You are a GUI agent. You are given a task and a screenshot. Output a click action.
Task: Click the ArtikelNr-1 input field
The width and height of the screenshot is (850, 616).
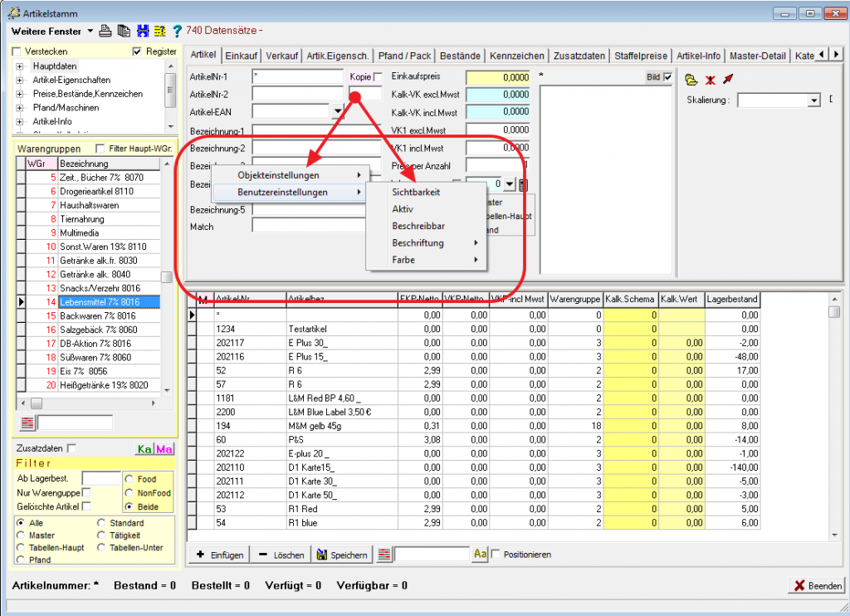298,77
